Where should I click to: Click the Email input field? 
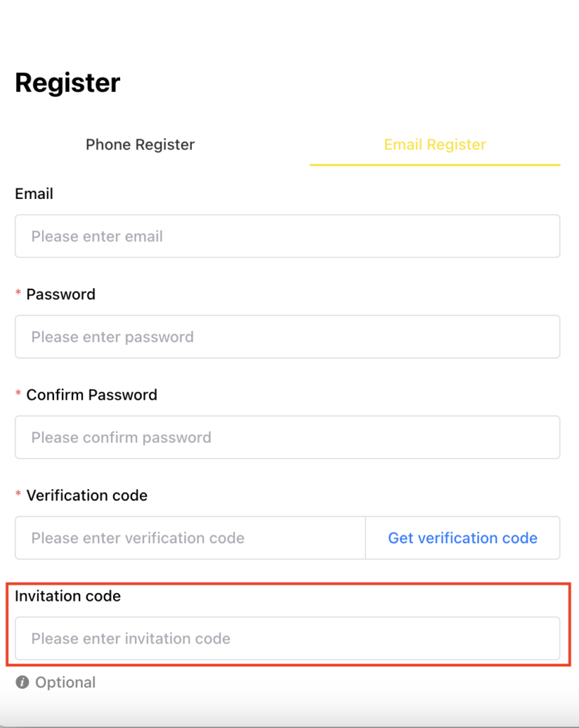[287, 236]
